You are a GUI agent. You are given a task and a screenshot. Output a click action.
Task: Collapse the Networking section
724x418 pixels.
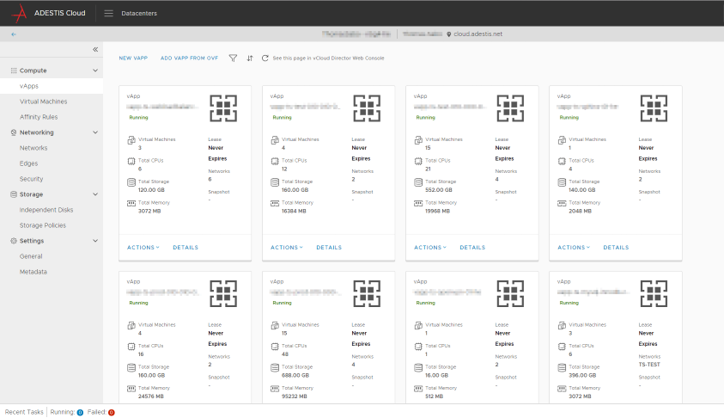96,132
